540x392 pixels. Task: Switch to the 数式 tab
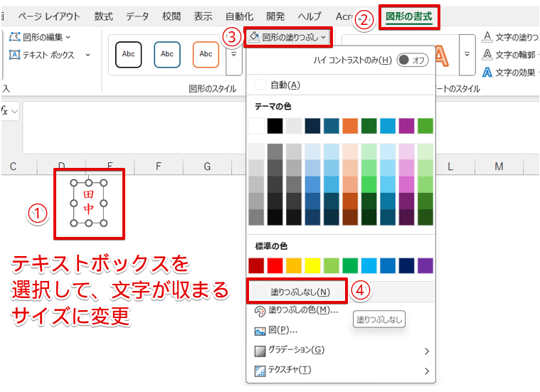(x=104, y=16)
